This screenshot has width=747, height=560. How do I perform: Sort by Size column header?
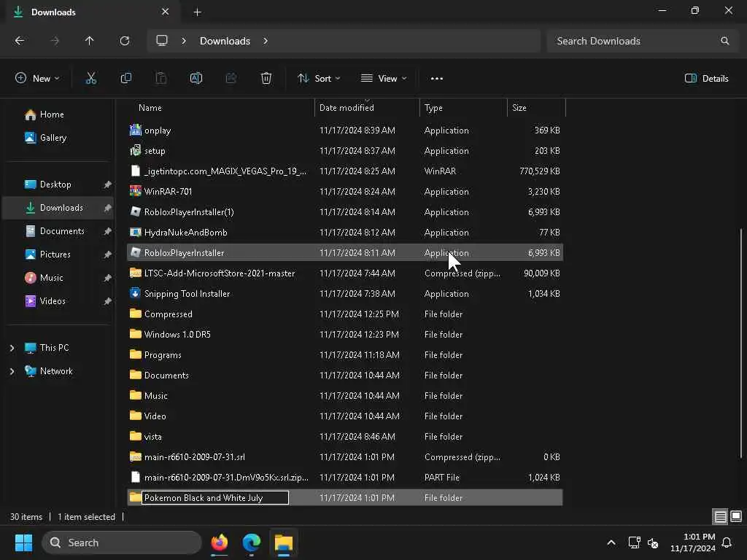(x=536, y=108)
